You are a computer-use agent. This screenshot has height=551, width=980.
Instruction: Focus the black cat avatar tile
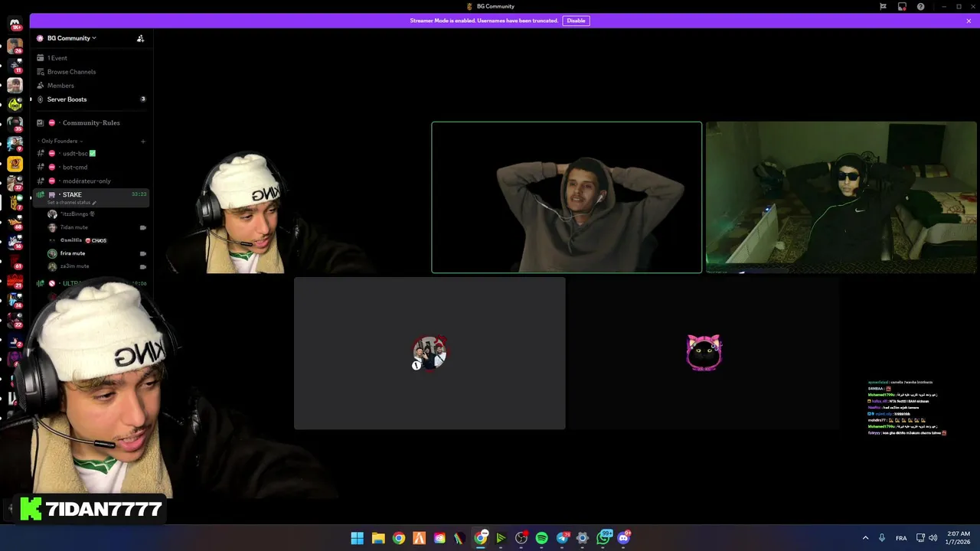pyautogui.click(x=704, y=353)
